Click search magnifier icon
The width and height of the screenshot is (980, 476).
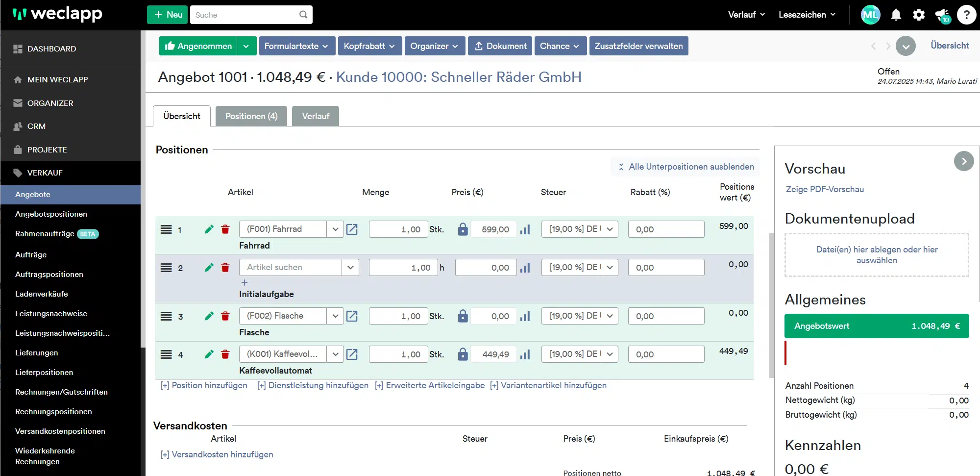pos(303,15)
